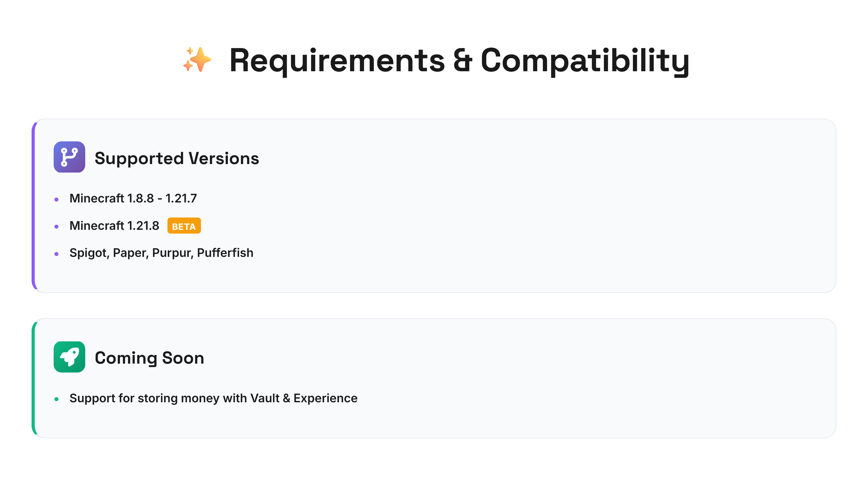The image size is (868, 478).
Task: Click the sparkles emoji beside the heading
Action: [198, 60]
